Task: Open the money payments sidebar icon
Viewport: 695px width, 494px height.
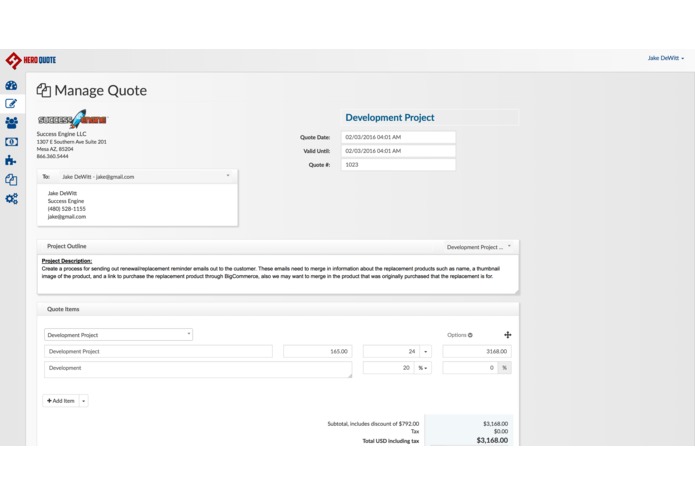Action: coord(11,142)
